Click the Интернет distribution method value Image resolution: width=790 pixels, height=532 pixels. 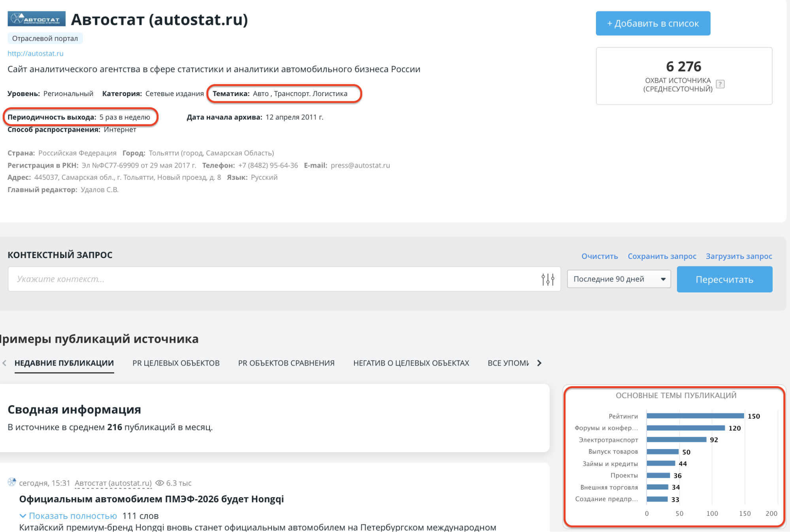click(x=120, y=130)
